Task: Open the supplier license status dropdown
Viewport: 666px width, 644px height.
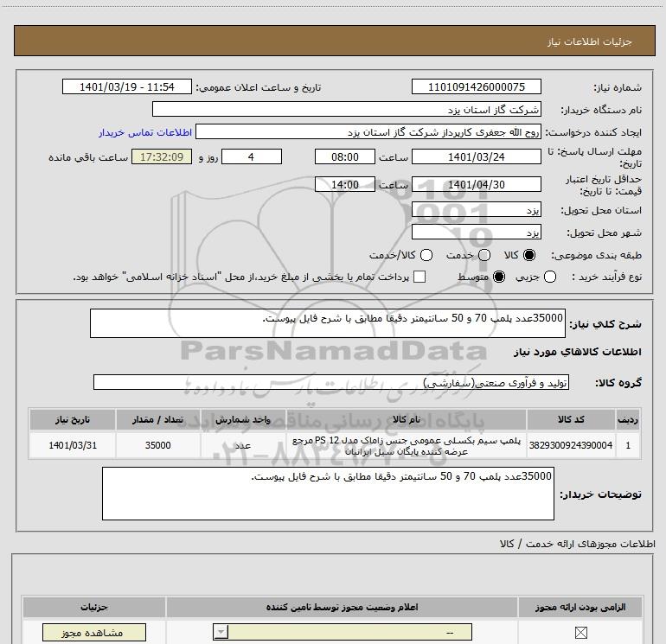Action: coord(343,633)
